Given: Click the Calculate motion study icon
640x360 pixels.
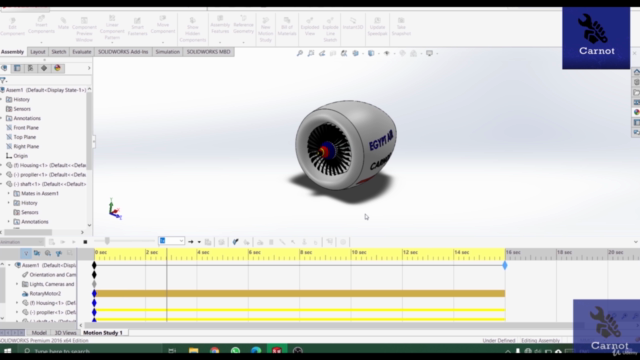Looking at the screenshot, I should click(51, 242).
